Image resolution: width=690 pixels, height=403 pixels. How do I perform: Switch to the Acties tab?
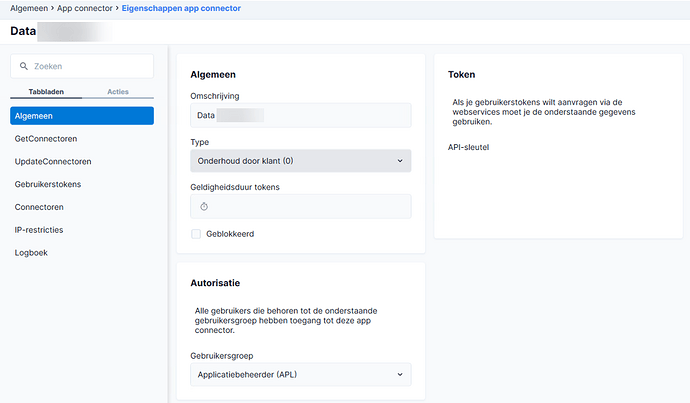click(x=118, y=91)
